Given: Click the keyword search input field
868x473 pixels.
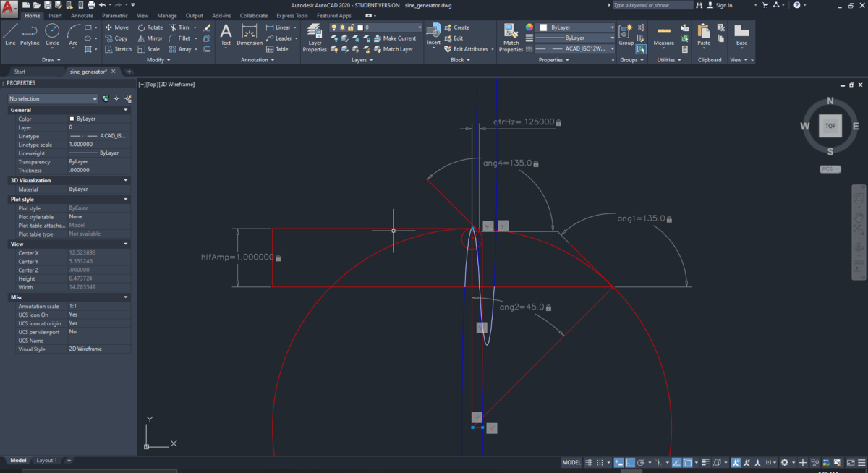Looking at the screenshot, I should tap(654, 5).
